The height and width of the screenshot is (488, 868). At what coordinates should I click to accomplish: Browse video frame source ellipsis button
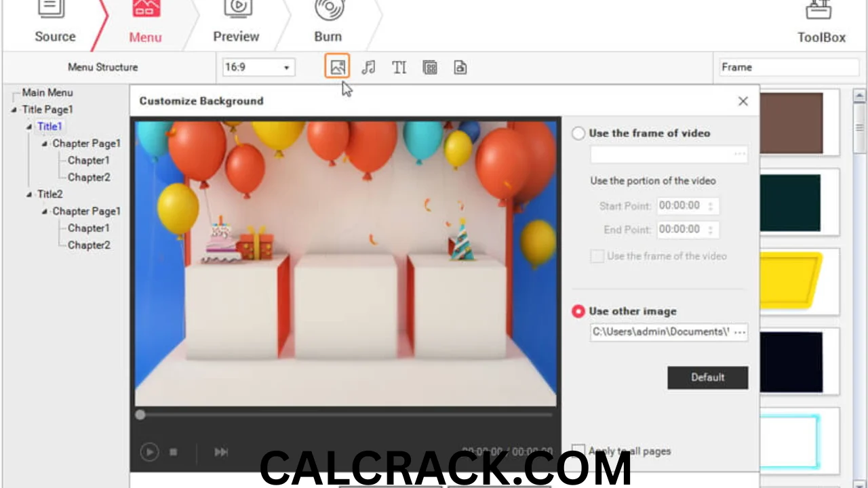click(740, 155)
